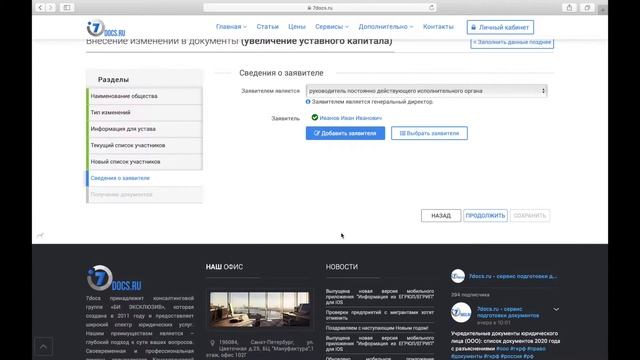Go forward with Safari's forward arrow

[x=51, y=7]
